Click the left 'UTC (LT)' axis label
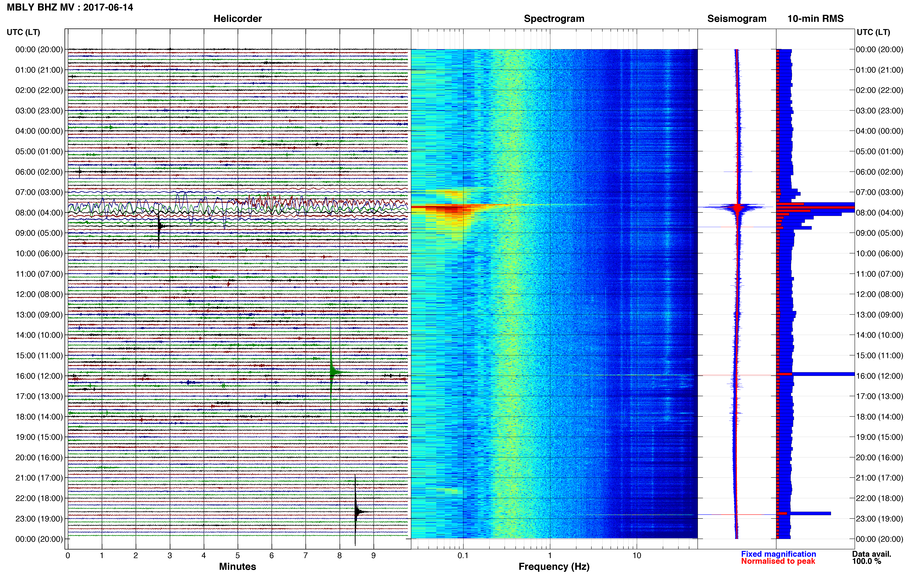Image resolution: width=924 pixels, height=578 pixels. [24, 32]
